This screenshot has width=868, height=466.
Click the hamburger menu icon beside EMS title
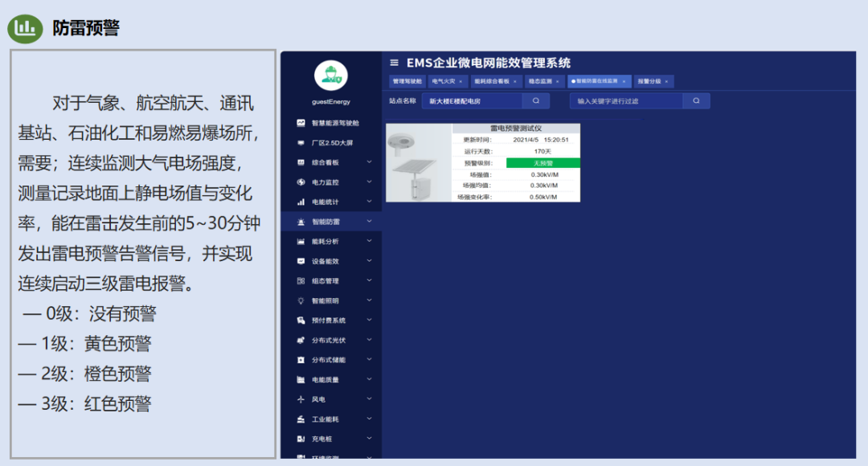(x=394, y=63)
